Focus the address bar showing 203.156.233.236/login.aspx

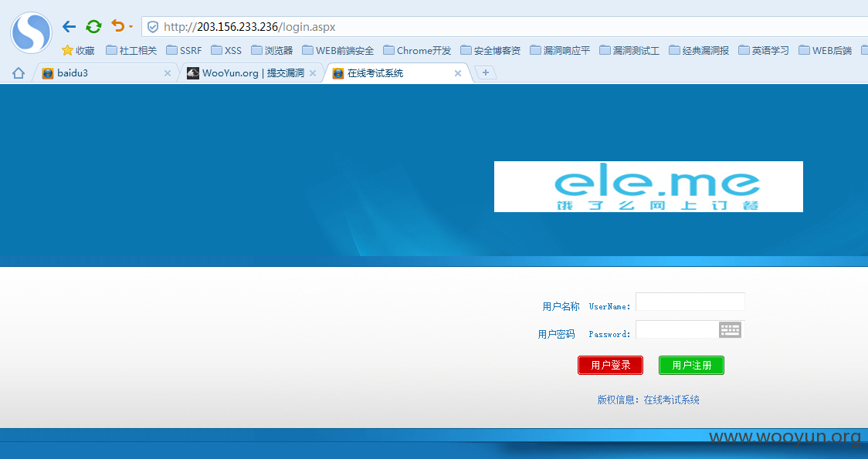tap(505, 27)
